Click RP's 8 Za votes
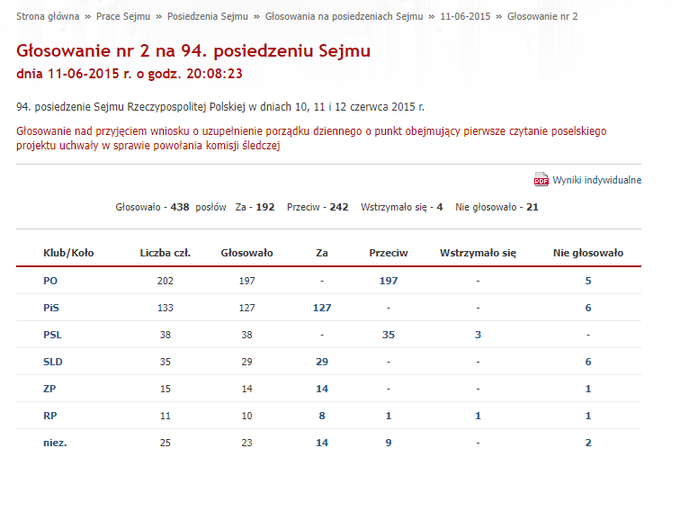 tap(322, 415)
